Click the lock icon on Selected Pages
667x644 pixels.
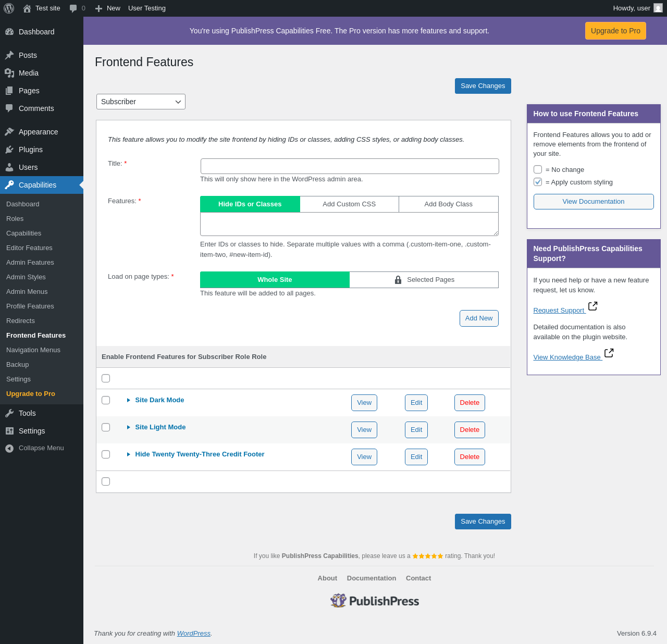tap(398, 280)
